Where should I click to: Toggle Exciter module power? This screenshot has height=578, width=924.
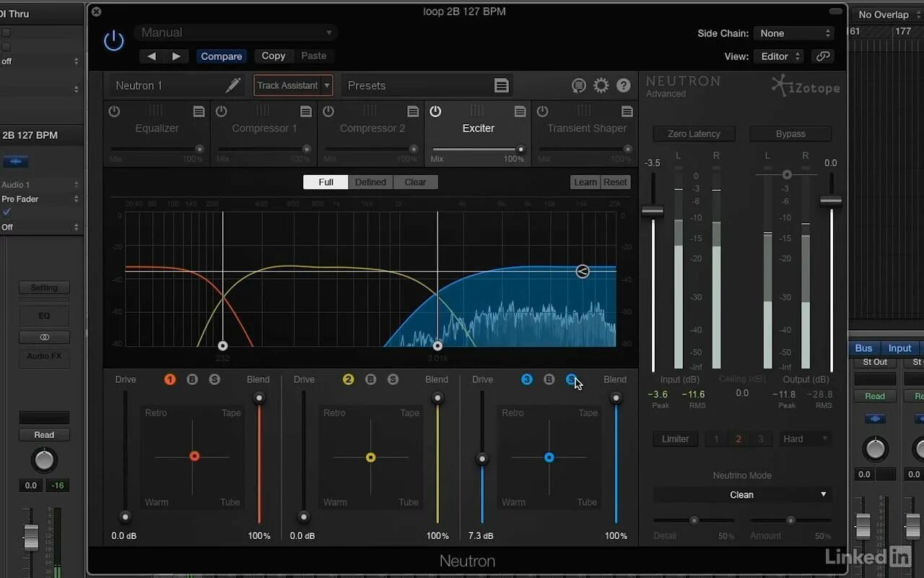coord(435,111)
